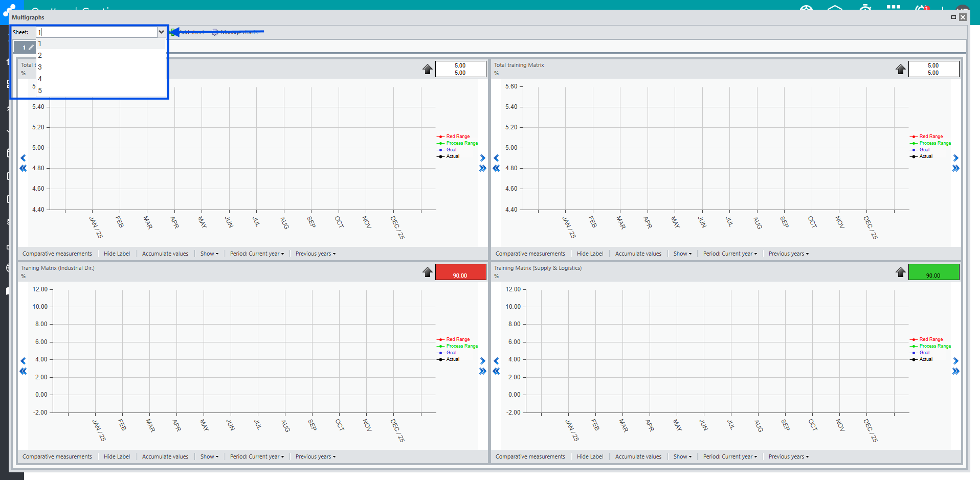Screen dimensions: 980x480
Task: Click the Sheet combo box arrow button
Action: tap(161, 32)
